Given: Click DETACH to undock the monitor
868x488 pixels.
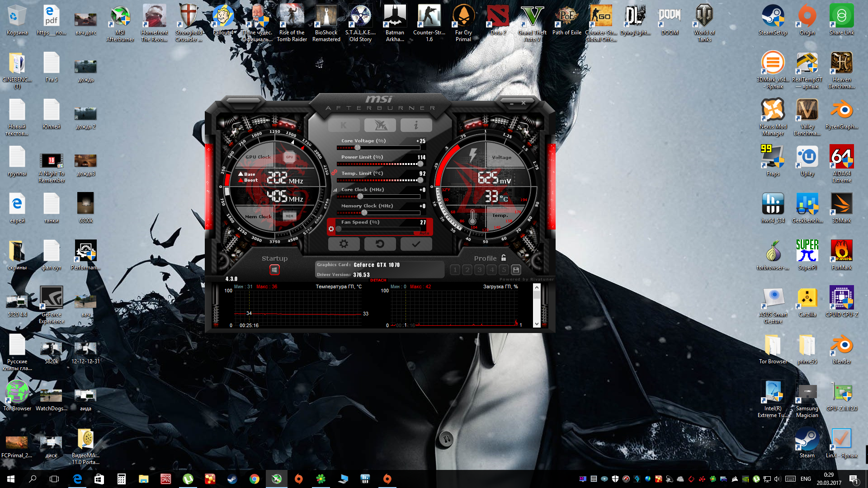Looking at the screenshot, I should pos(378,280).
